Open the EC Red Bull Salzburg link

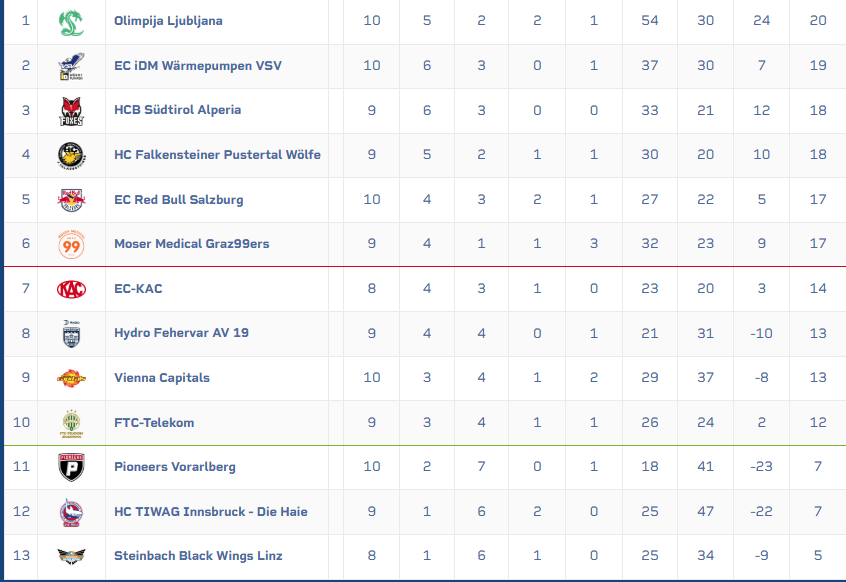(178, 200)
